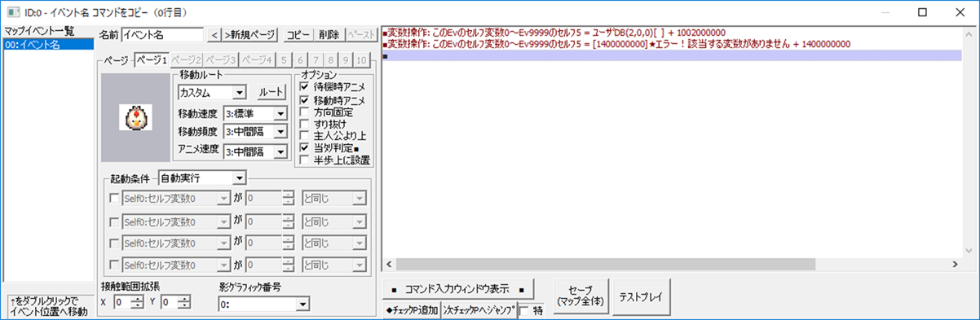Screen dimensions: 980x320
Task: Go to previous page with < button
Action: pos(214,35)
